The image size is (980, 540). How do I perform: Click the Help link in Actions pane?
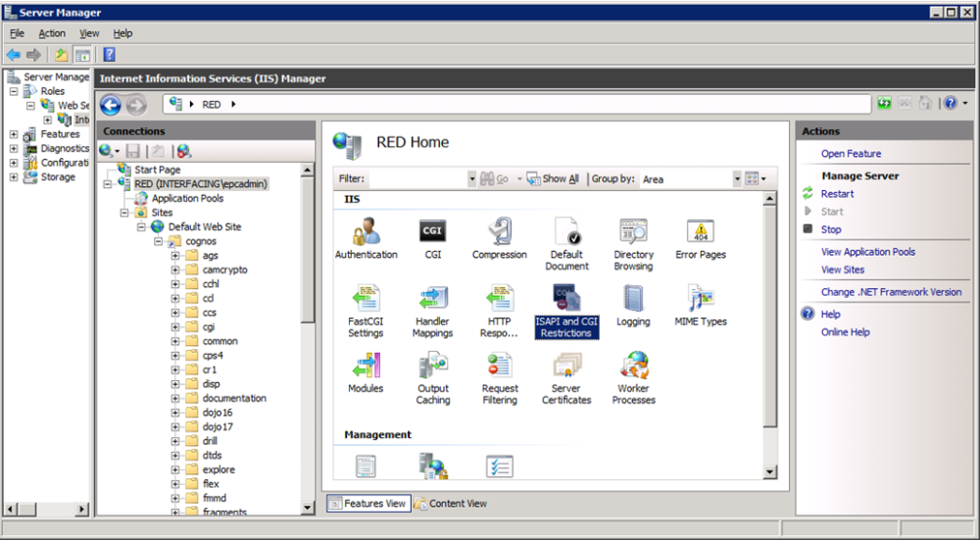830,315
